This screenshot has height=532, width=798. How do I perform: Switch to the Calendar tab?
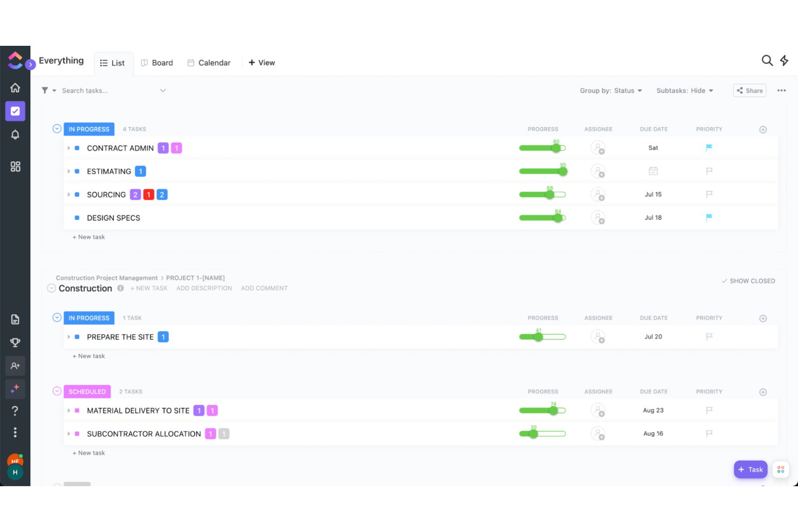click(x=209, y=63)
